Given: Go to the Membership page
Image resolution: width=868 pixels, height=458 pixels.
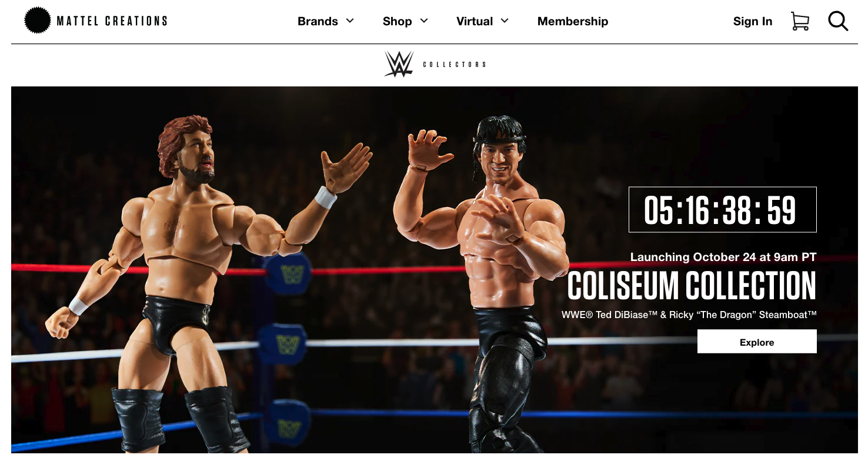Looking at the screenshot, I should [x=573, y=21].
